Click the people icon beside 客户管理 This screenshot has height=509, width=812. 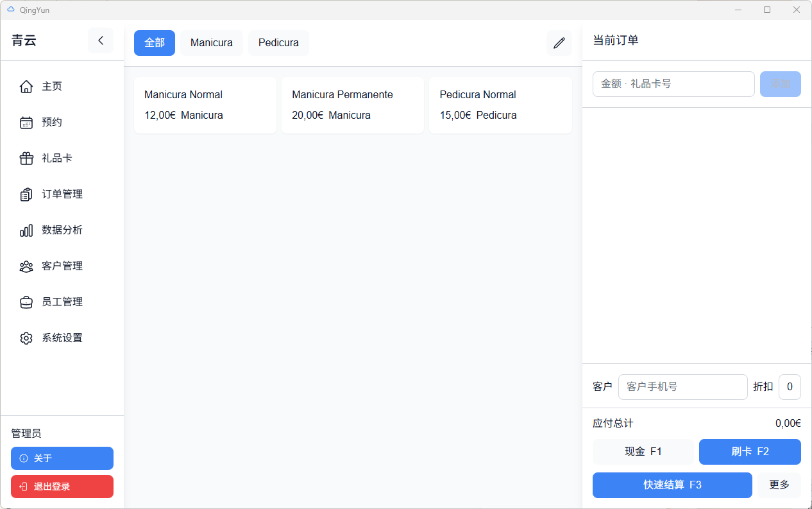click(x=26, y=266)
